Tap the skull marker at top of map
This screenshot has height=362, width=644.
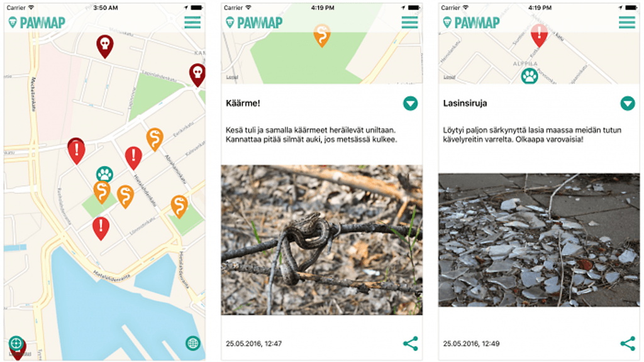point(105,45)
